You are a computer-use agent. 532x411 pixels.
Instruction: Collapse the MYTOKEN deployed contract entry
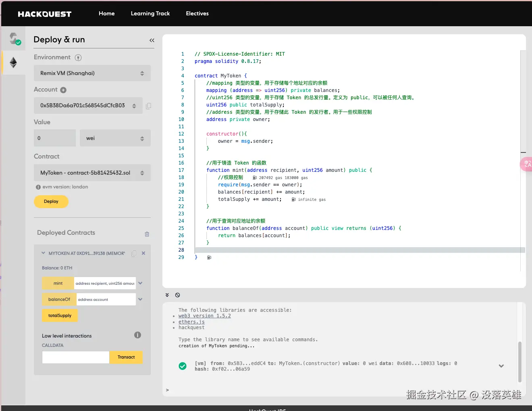click(43, 253)
